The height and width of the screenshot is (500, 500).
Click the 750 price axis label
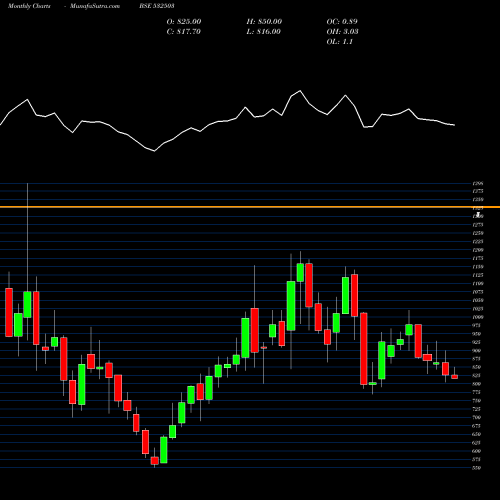pyautogui.click(x=477, y=401)
